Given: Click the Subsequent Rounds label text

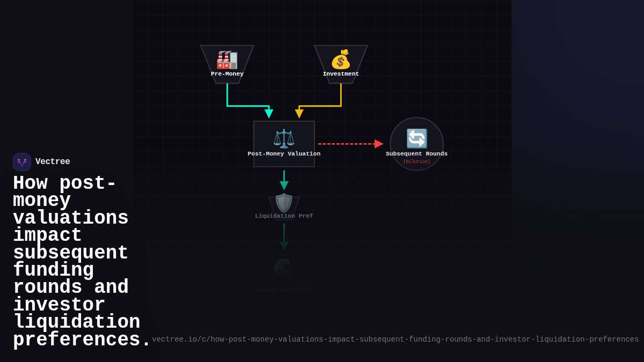Looking at the screenshot, I should [416, 154].
